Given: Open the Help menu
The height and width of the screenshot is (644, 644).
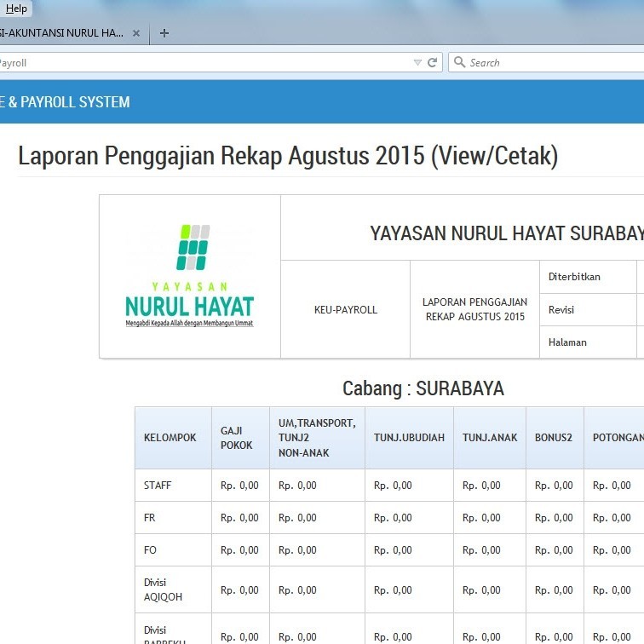Looking at the screenshot, I should click(x=16, y=9).
